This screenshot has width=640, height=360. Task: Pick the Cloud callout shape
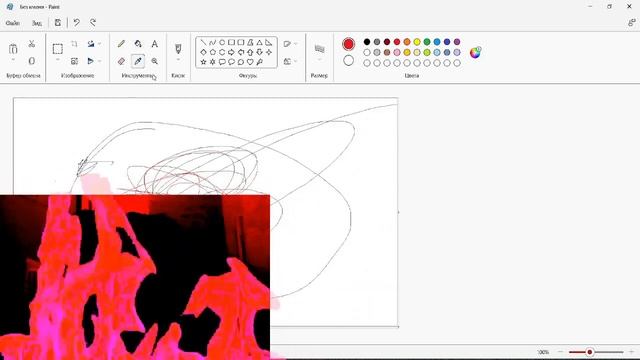tap(241, 62)
